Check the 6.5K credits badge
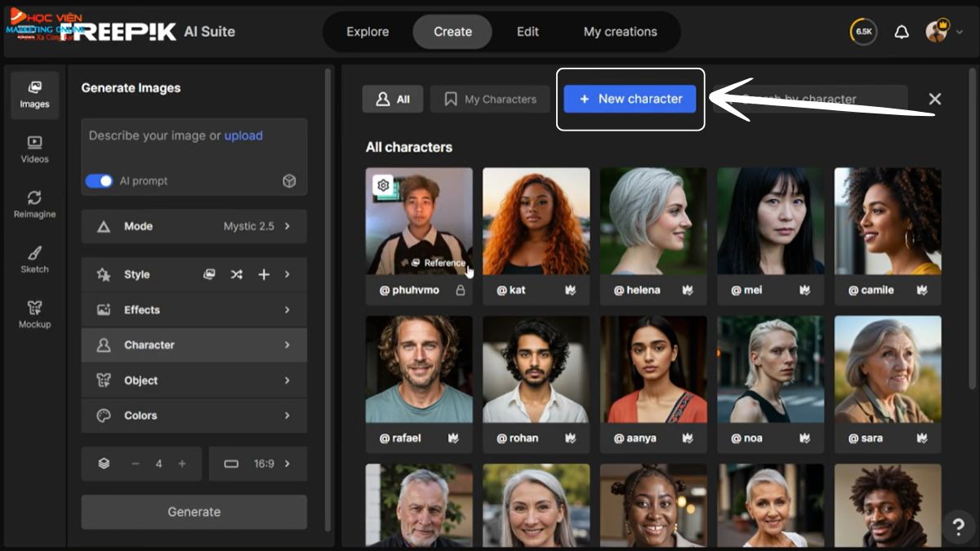This screenshot has width=980, height=551. pyautogui.click(x=863, y=32)
